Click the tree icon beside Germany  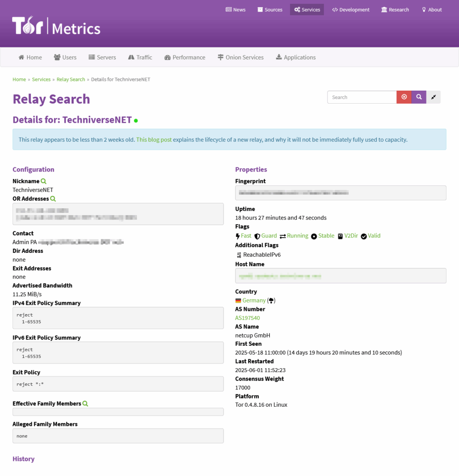pos(271,301)
